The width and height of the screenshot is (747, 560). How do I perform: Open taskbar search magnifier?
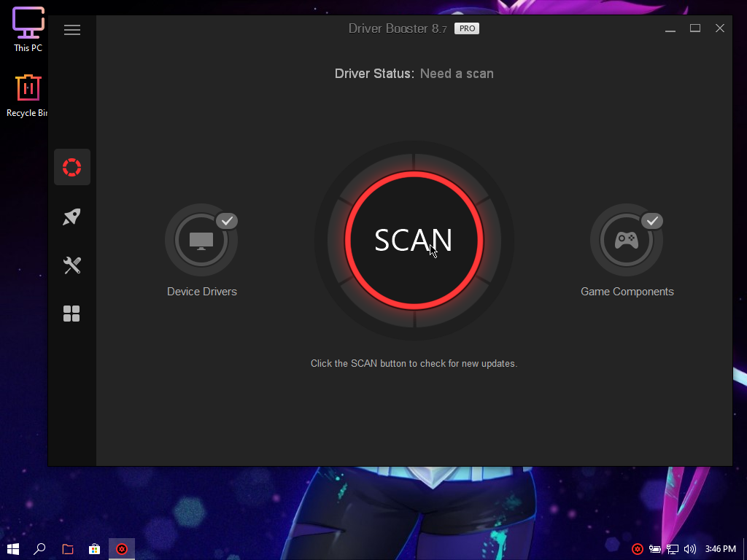[x=39, y=549]
